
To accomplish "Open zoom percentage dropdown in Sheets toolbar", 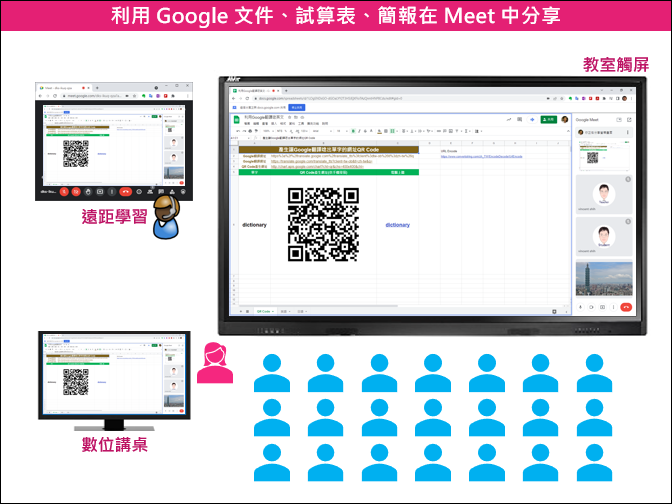I will click(268, 131).
